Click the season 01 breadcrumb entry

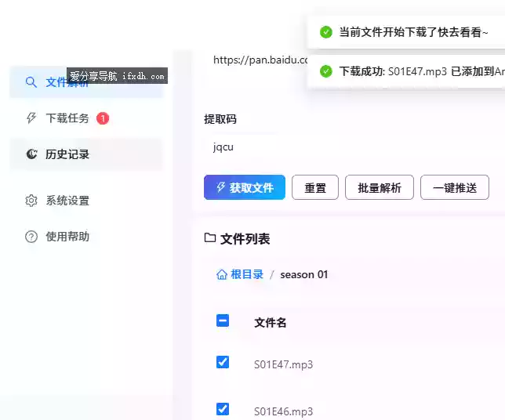(x=304, y=274)
